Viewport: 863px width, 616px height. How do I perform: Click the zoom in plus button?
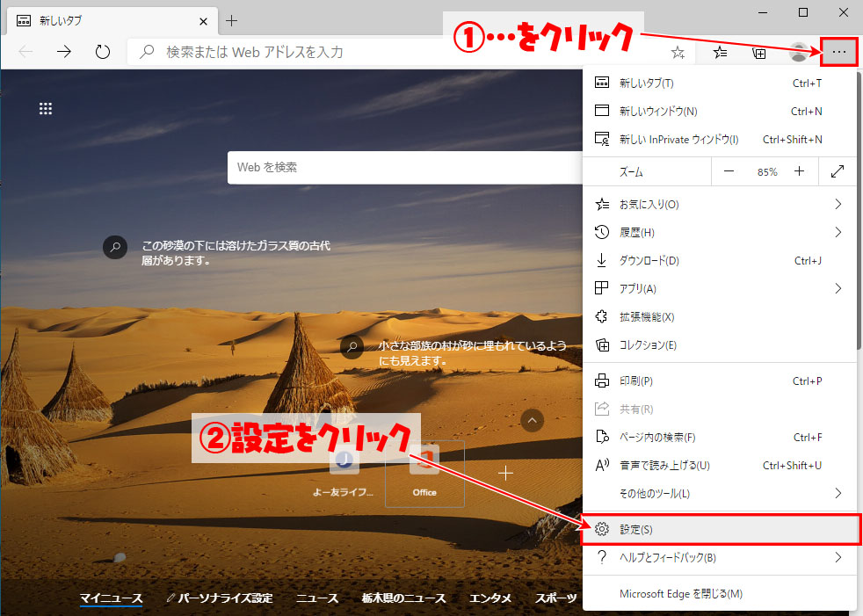click(799, 171)
